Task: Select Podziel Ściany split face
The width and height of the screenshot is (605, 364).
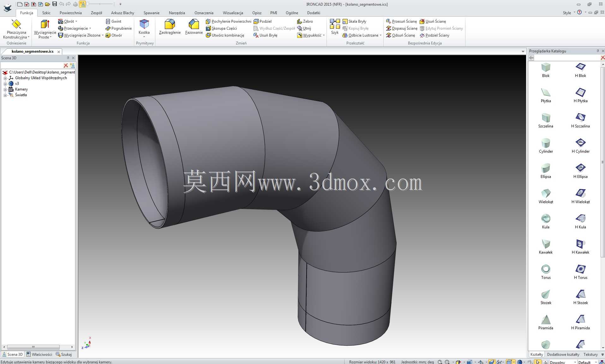Action: point(434,35)
